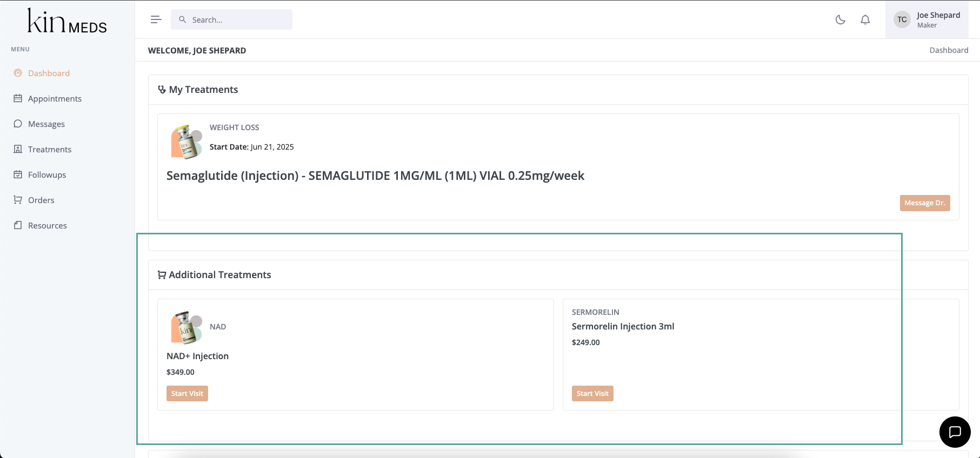Select the Messages sidebar item
980x458 pixels.
pyautogui.click(x=46, y=124)
